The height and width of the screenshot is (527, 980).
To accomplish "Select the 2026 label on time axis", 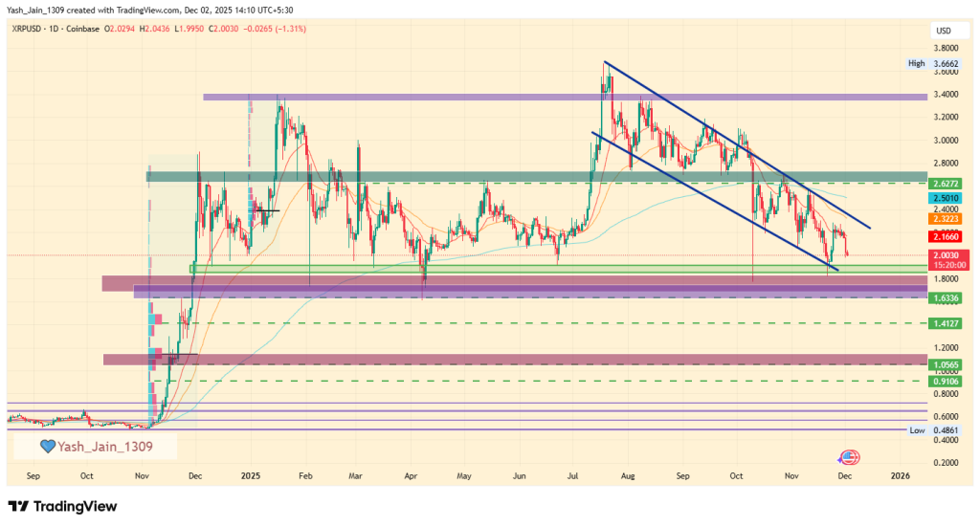I will pyautogui.click(x=900, y=474).
